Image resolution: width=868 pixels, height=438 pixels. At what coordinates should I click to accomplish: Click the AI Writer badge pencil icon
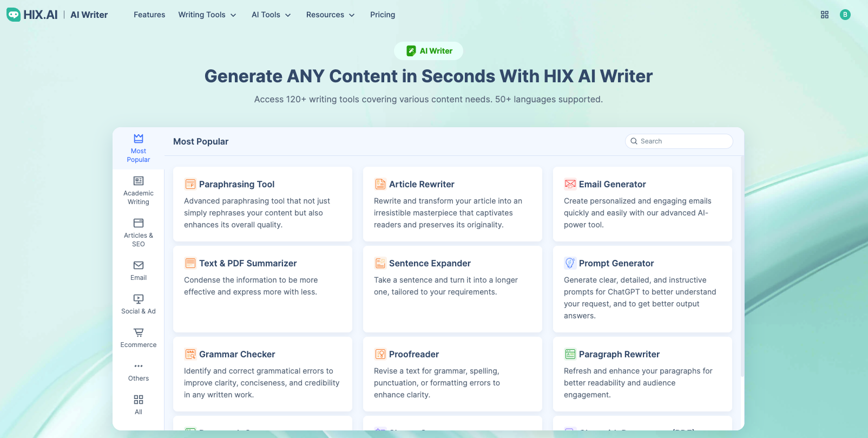click(x=411, y=51)
